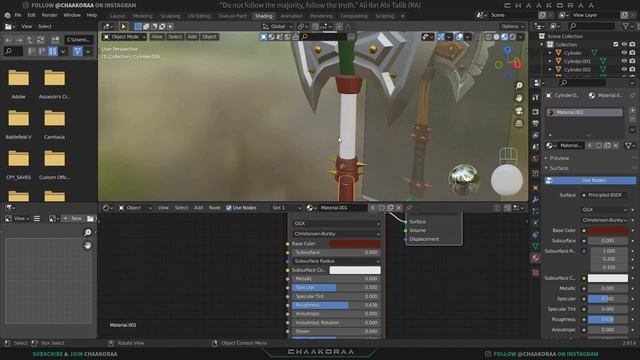Click Principled BSDF surface shader button
640x360 pixels.
pyautogui.click(x=605, y=195)
